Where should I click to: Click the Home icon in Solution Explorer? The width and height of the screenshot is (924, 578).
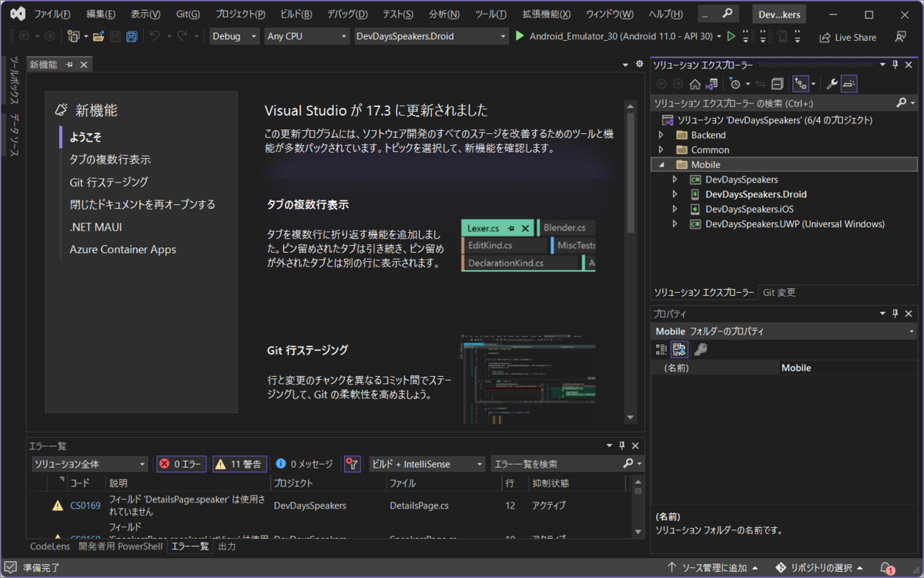pyautogui.click(x=695, y=83)
